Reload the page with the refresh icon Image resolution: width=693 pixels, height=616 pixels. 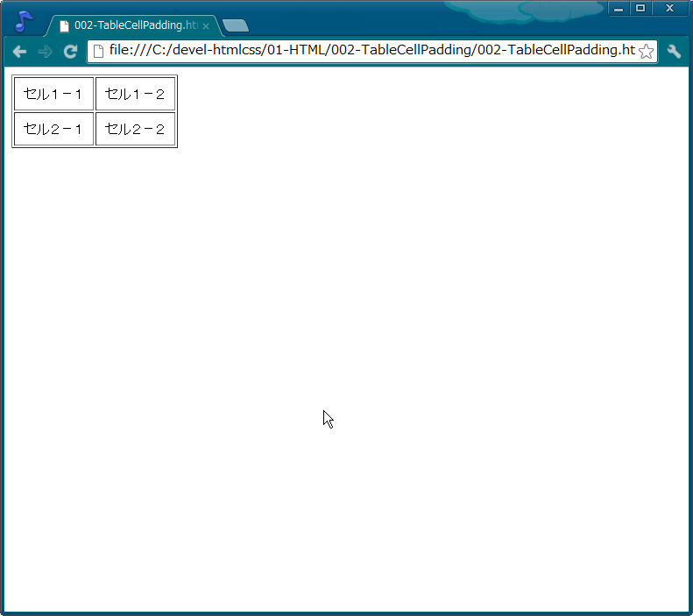click(x=70, y=52)
